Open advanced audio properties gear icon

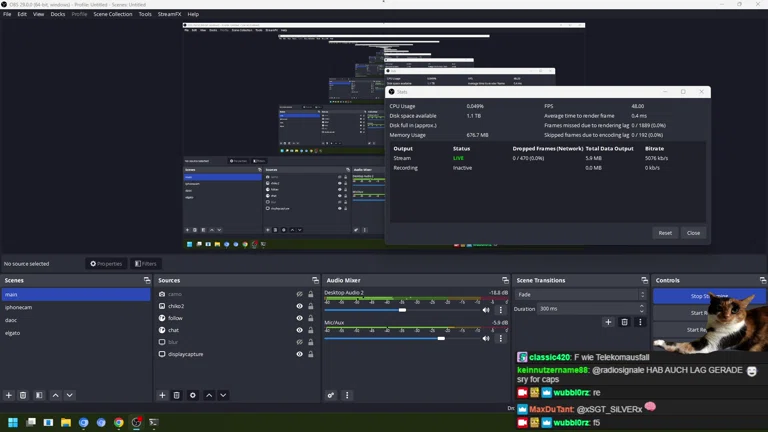pos(331,395)
